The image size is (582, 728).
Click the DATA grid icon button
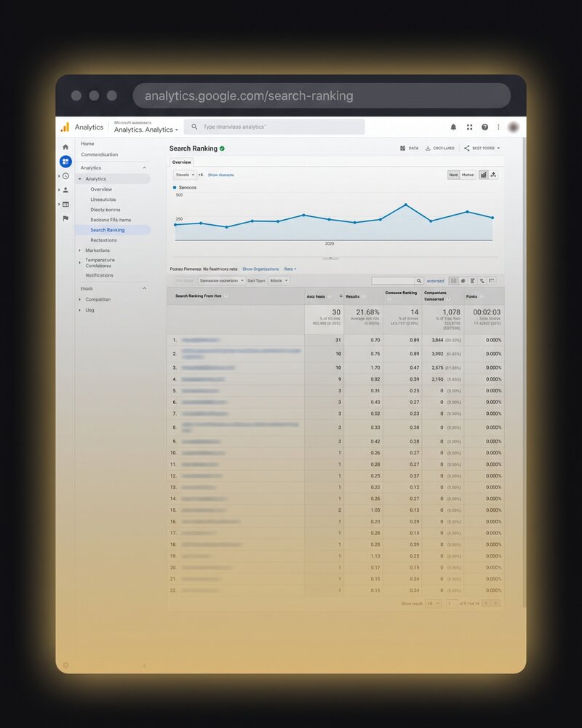coord(403,148)
